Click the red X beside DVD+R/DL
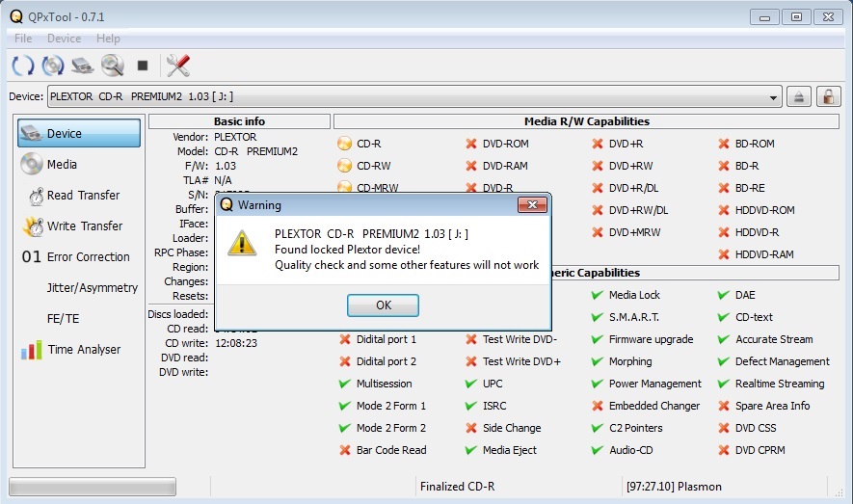 (598, 188)
